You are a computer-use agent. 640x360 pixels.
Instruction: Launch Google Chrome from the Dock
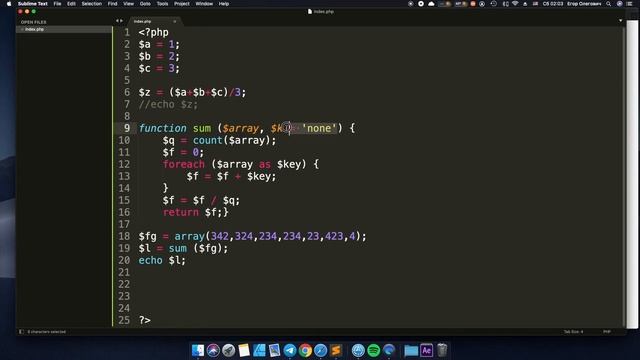tap(305, 350)
